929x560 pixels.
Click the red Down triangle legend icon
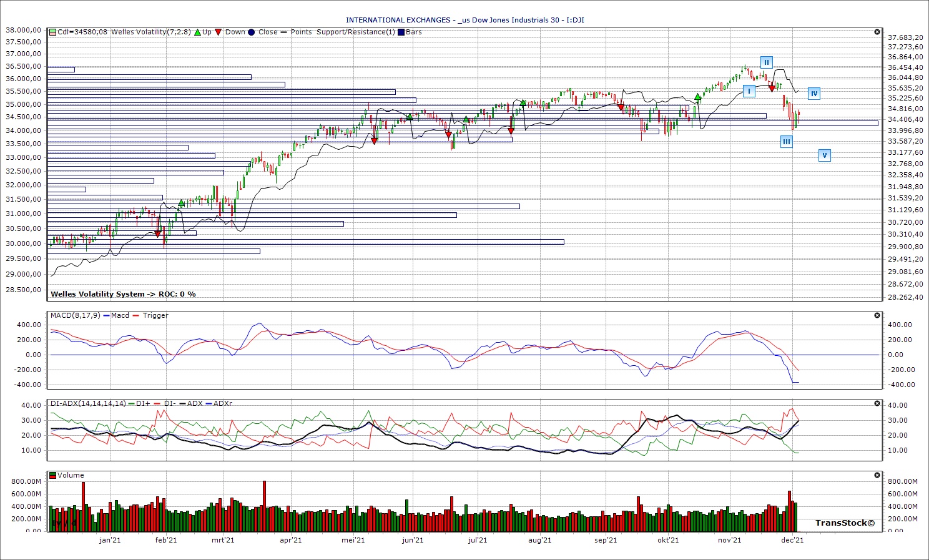tap(219, 32)
